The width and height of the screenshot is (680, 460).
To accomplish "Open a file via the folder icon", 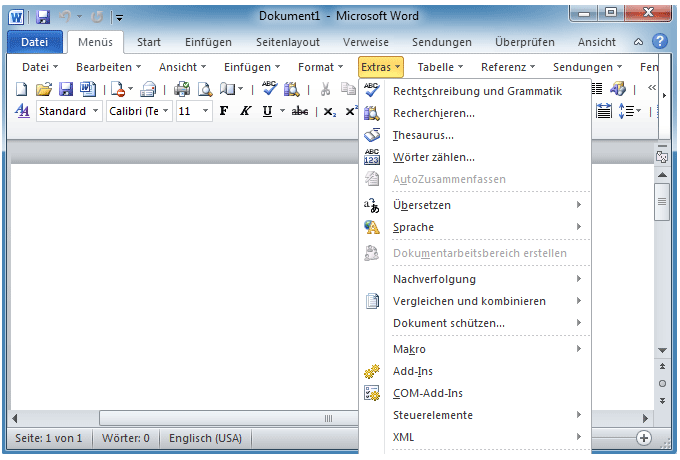I will point(44,89).
